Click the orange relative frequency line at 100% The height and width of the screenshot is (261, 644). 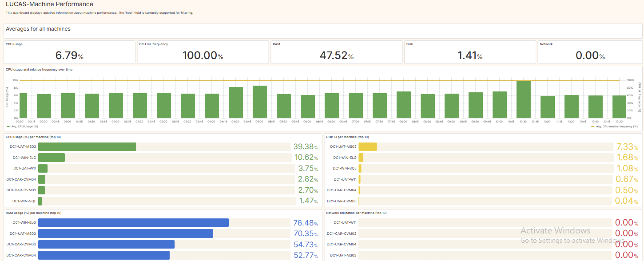319,80
